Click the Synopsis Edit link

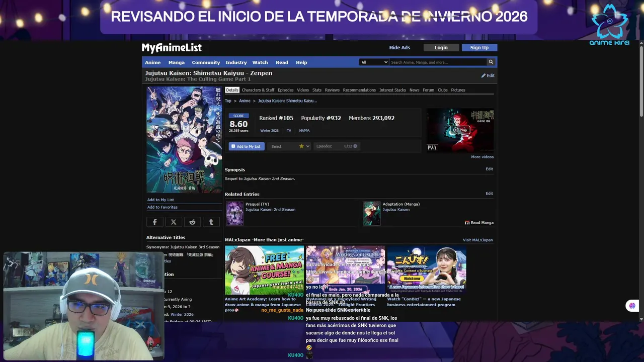coord(489,169)
